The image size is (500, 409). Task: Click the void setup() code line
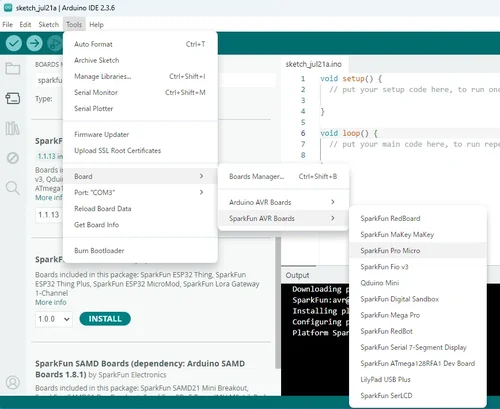pyautogui.click(x=351, y=79)
